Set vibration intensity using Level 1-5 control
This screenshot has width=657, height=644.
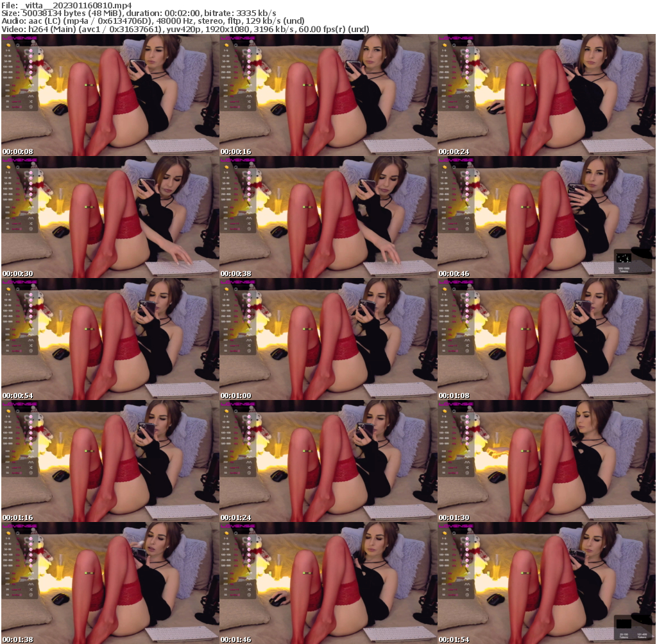click(17, 101)
